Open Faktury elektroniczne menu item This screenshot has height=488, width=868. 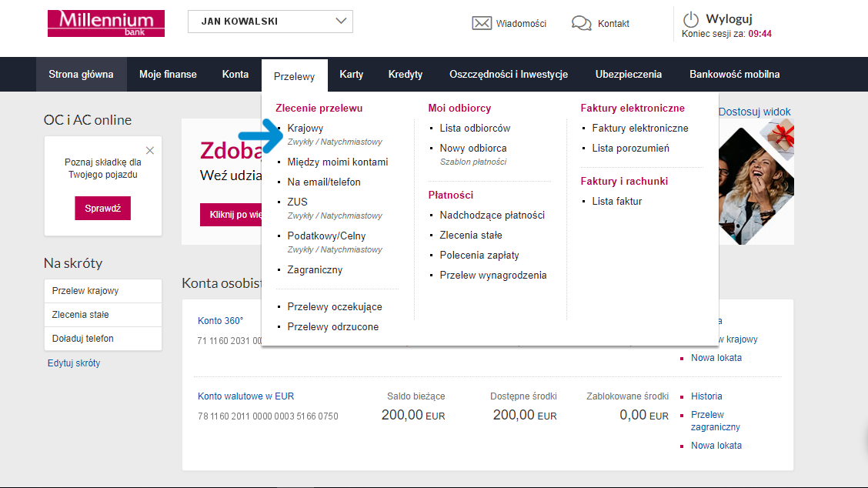point(639,128)
